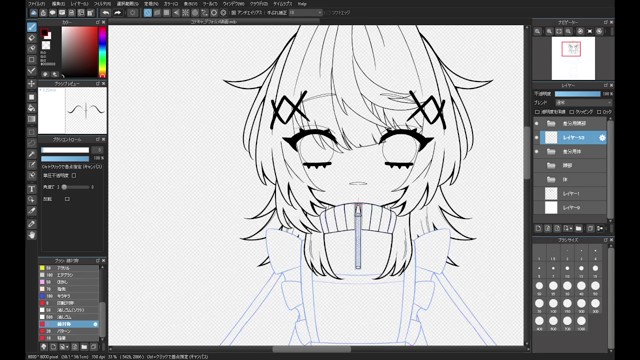640x360 pixels.
Task: Click the add folder button under layers
Action: click(578, 229)
